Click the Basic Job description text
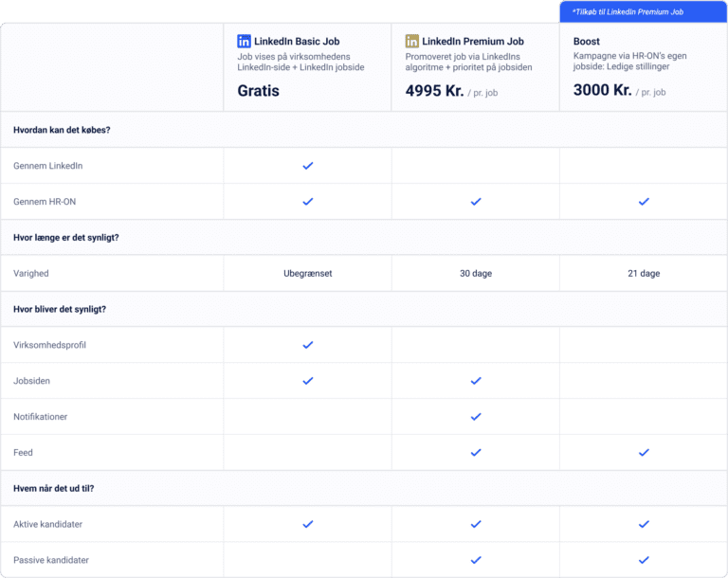The height and width of the screenshot is (578, 728). click(300, 62)
